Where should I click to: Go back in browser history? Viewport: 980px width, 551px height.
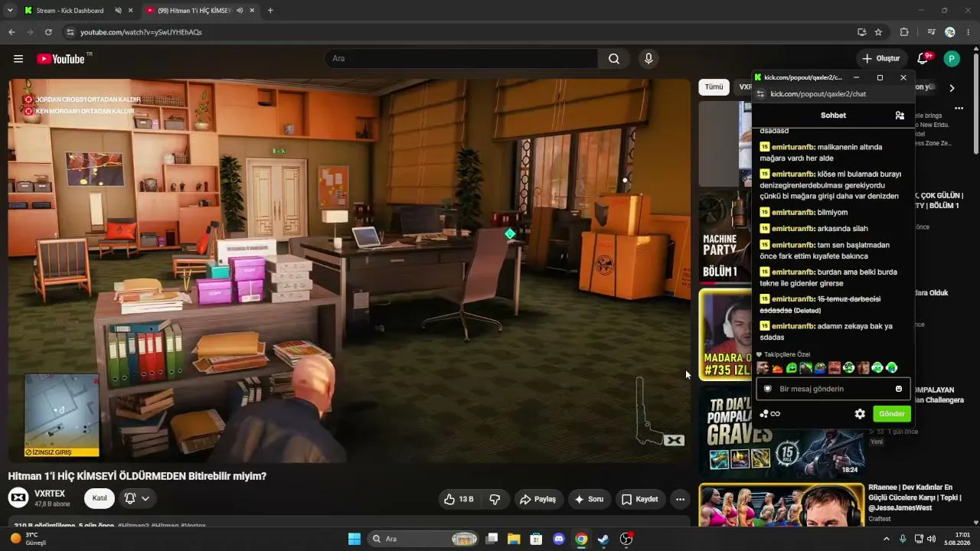click(x=11, y=32)
